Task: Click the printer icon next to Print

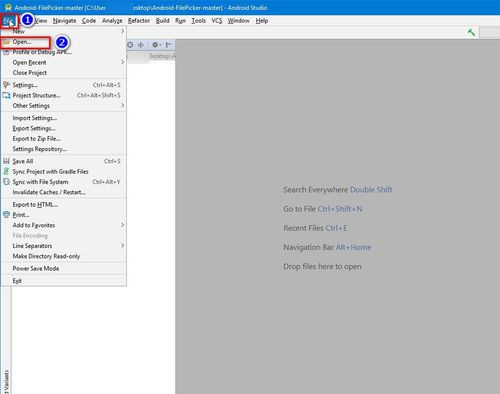Action: pos(6,215)
